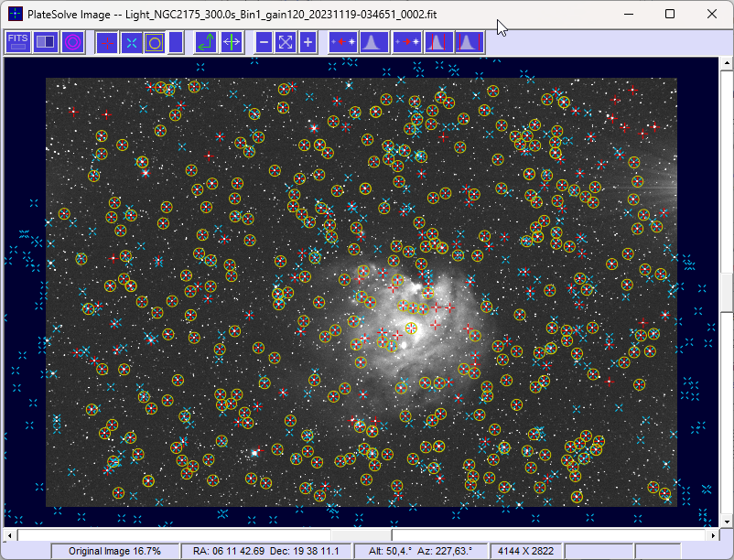Click the circled bright star in nebula
Viewport: 734px width, 560px height.
point(411,328)
